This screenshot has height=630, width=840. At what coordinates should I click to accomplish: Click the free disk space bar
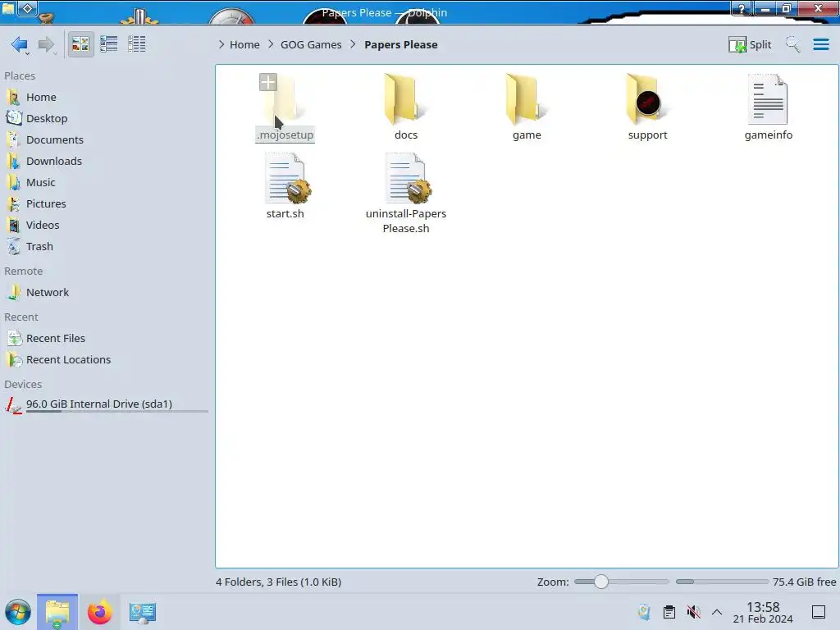point(722,582)
